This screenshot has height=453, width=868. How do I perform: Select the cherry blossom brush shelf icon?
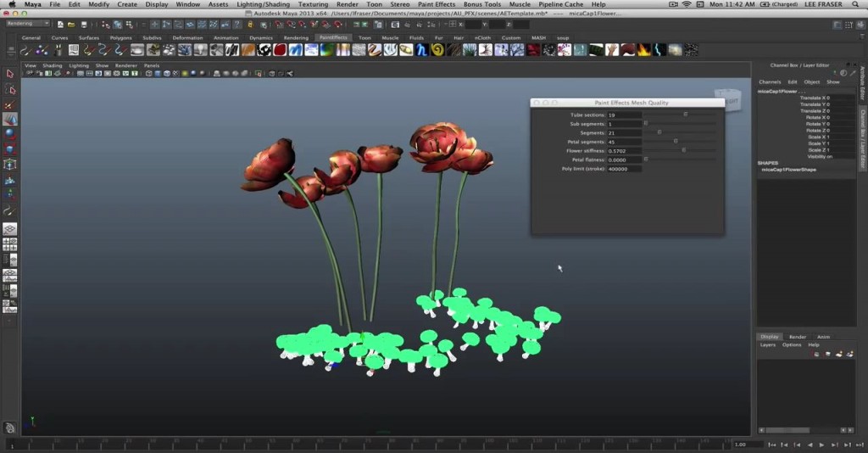[564, 50]
